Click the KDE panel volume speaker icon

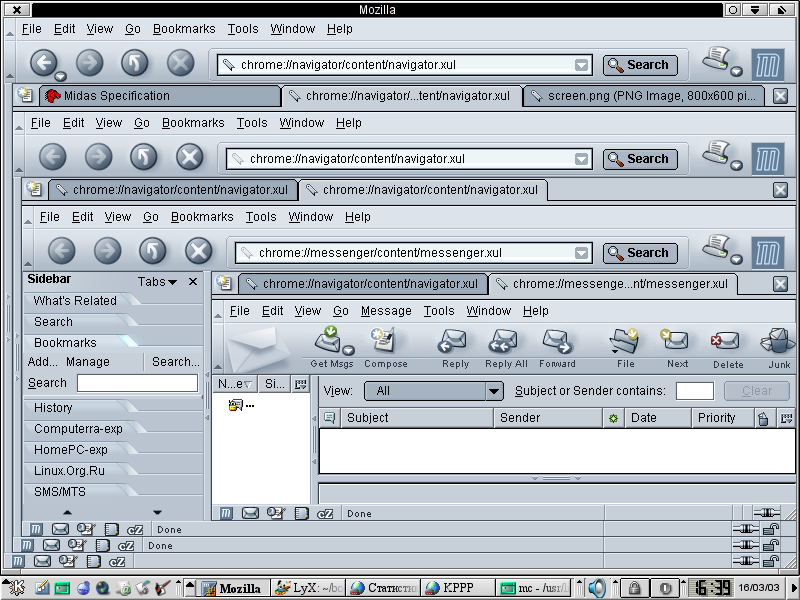[x=597, y=588]
